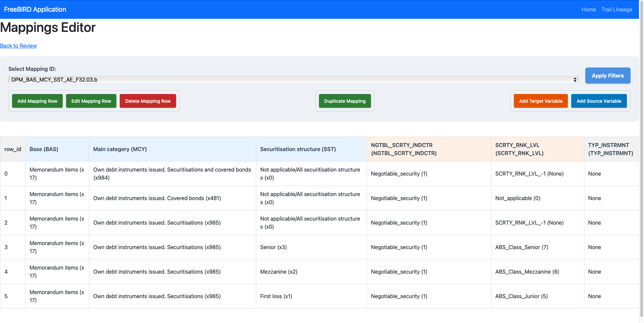
Task: Click the Duplicate Mapping button
Action: (x=344, y=101)
